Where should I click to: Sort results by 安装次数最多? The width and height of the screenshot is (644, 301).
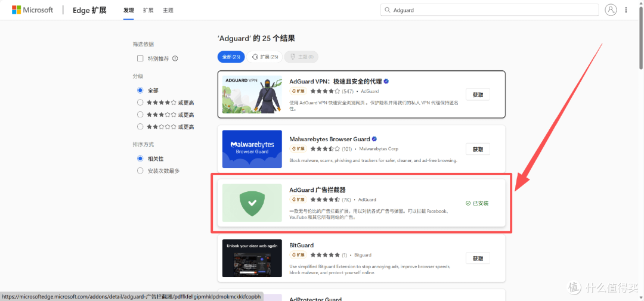pos(140,170)
